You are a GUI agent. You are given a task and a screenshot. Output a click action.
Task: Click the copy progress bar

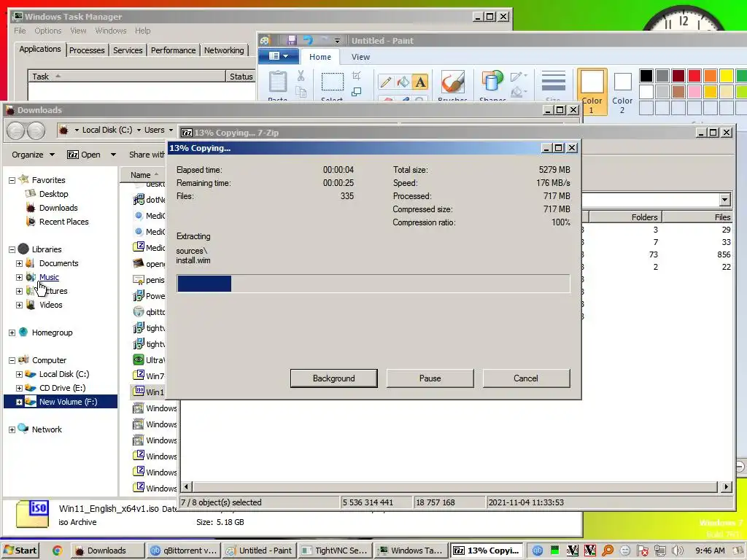[x=373, y=284]
